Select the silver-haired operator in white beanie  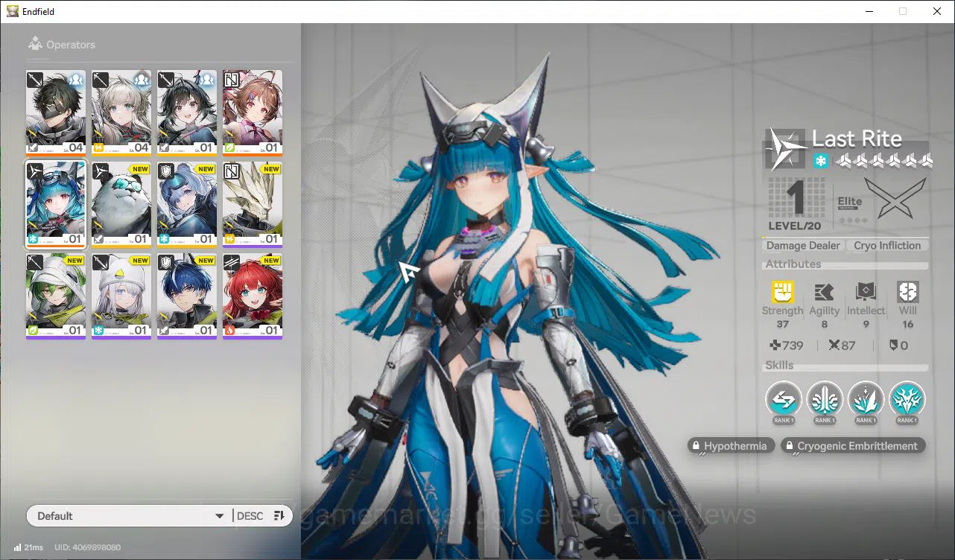121,296
